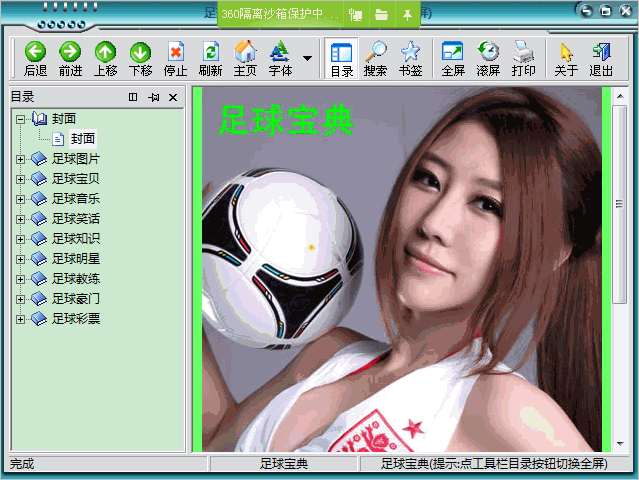Select 足球笑话 in the contents tree

pyautogui.click(x=75, y=219)
